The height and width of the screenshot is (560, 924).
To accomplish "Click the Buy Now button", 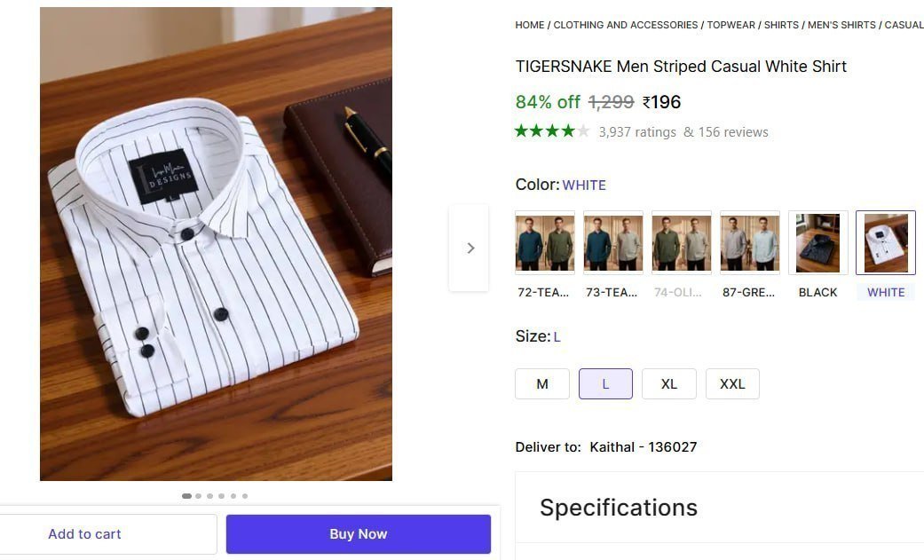I will (358, 533).
